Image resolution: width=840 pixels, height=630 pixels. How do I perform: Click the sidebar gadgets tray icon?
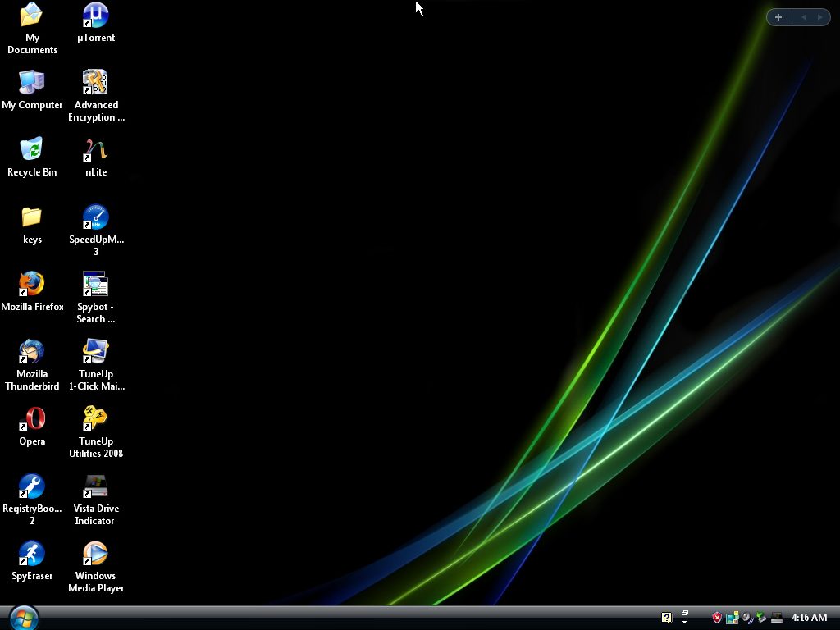pyautogui.click(x=732, y=618)
